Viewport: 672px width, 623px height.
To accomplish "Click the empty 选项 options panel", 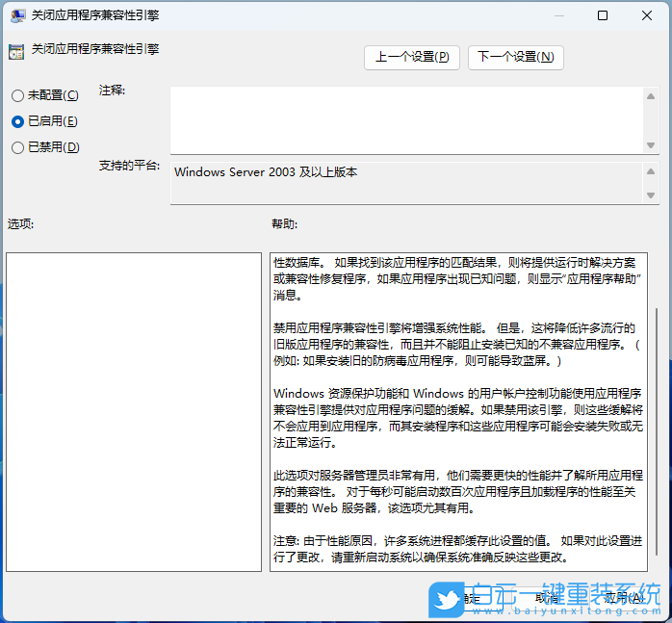I will click(x=134, y=412).
